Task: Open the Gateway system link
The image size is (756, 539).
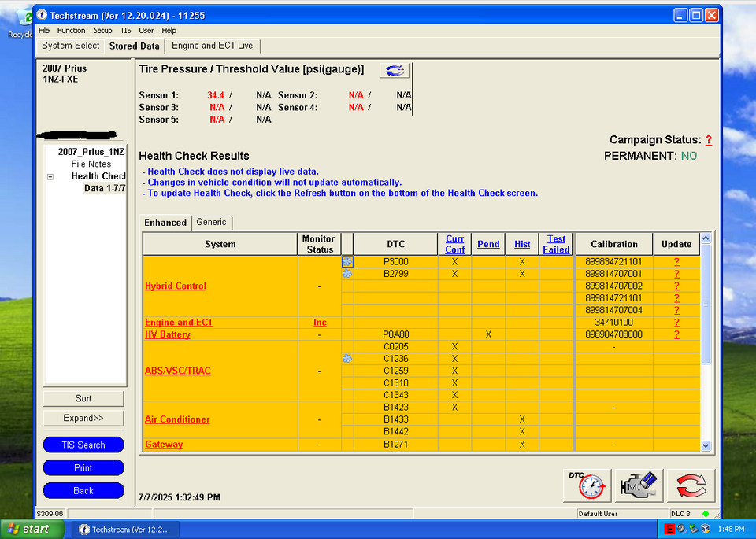Action: 164,444
